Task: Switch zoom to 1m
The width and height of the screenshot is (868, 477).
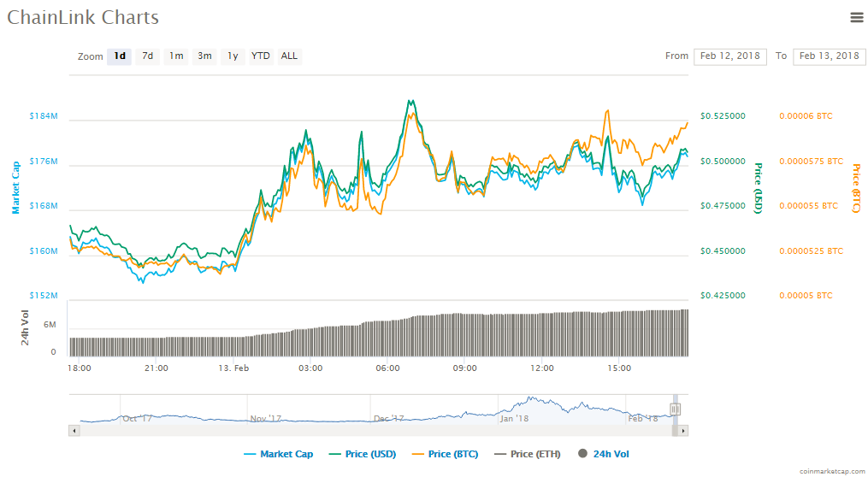Action: tap(176, 56)
